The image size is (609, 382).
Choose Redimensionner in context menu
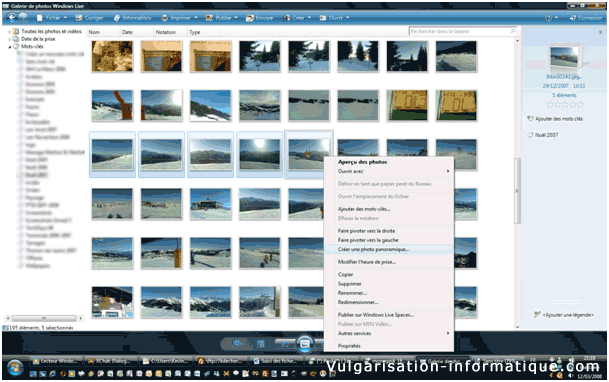pyautogui.click(x=389, y=302)
